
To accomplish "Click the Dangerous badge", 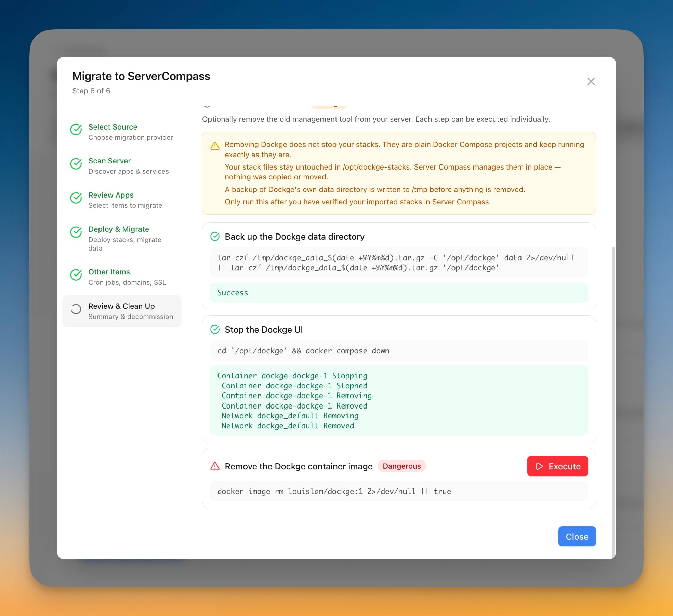I will click(x=402, y=466).
